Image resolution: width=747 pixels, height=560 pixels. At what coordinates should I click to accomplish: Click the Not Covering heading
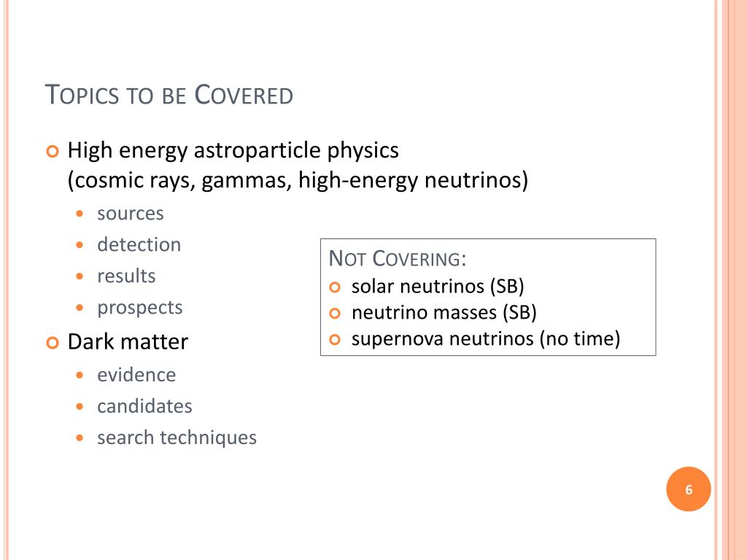[x=398, y=259]
